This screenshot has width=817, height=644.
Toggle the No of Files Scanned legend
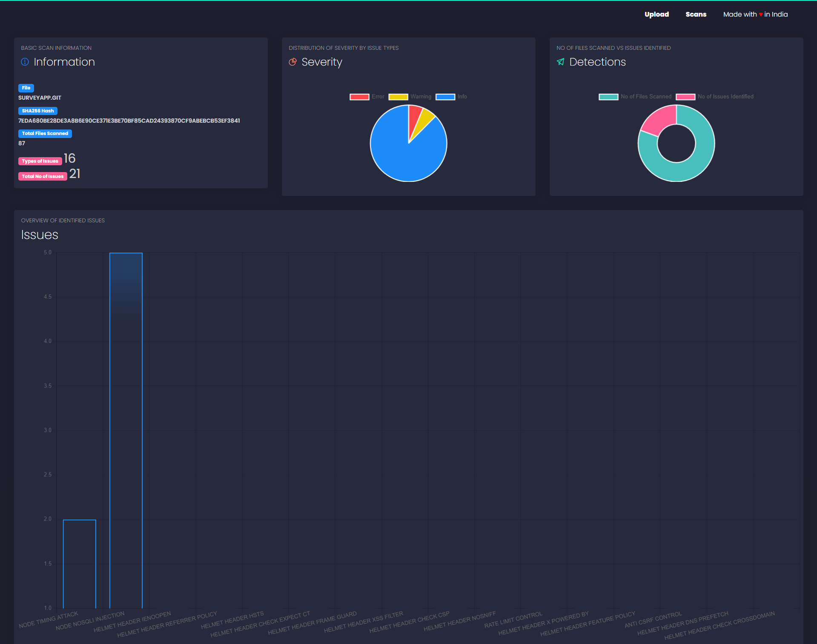[x=635, y=97]
